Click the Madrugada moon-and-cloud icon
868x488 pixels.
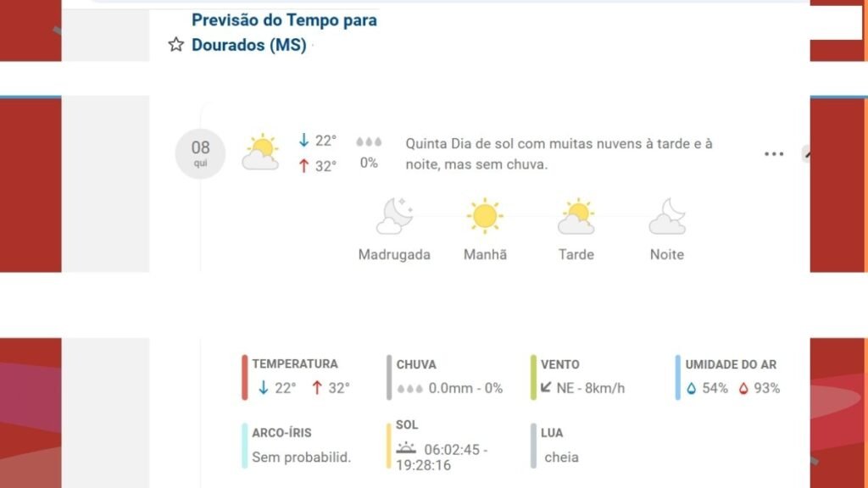coord(394,216)
